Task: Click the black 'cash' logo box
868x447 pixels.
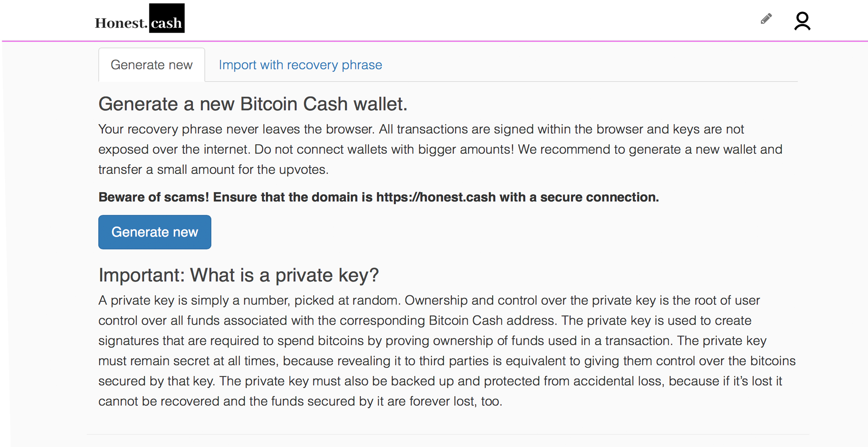Action: coord(167,18)
